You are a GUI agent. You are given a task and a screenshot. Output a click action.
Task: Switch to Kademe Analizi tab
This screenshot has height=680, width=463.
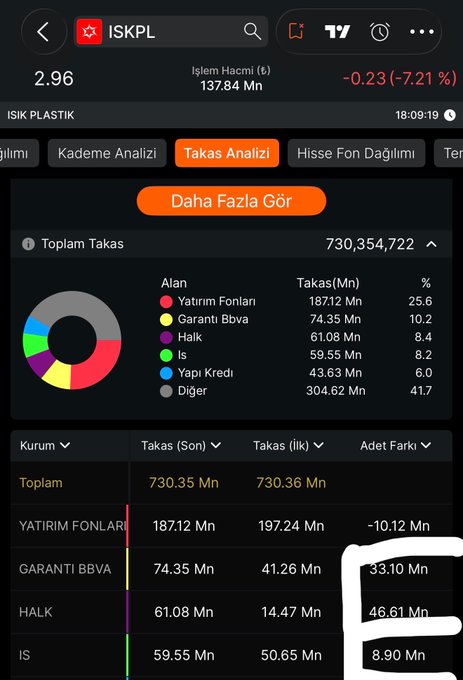pos(107,153)
